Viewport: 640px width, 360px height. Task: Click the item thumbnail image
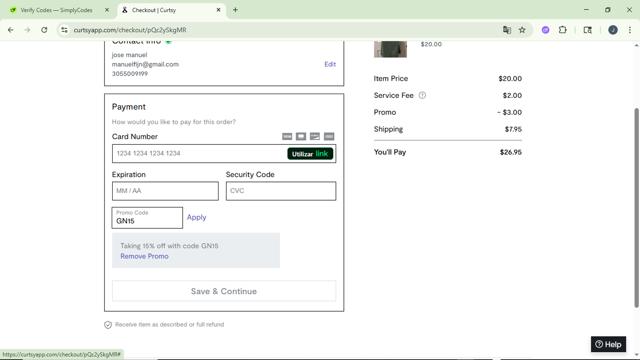(390, 49)
